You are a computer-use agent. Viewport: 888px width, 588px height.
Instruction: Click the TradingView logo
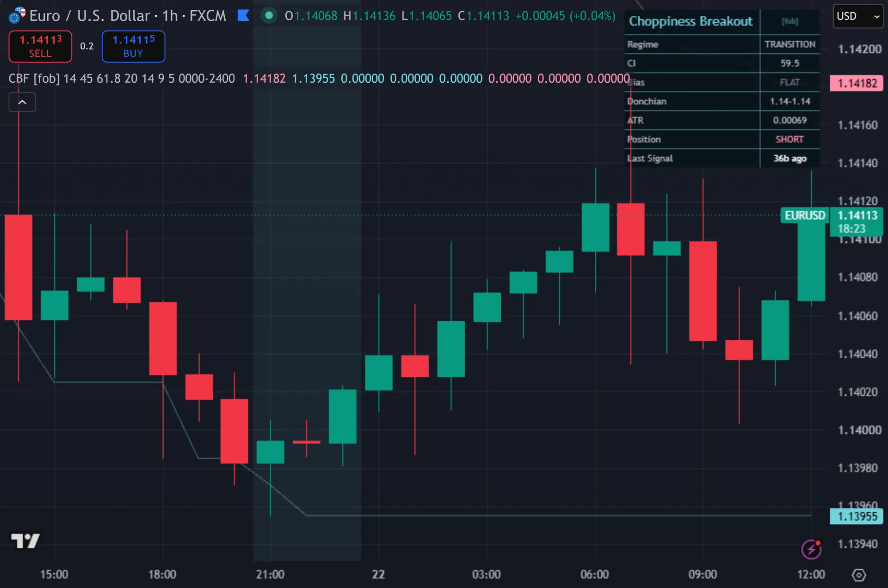pyautogui.click(x=25, y=540)
